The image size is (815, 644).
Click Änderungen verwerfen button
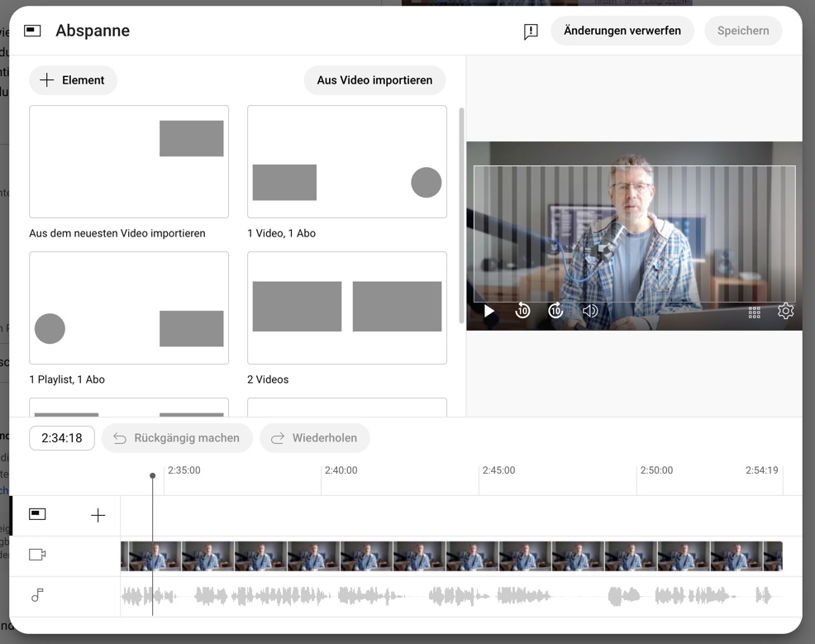pyautogui.click(x=622, y=31)
